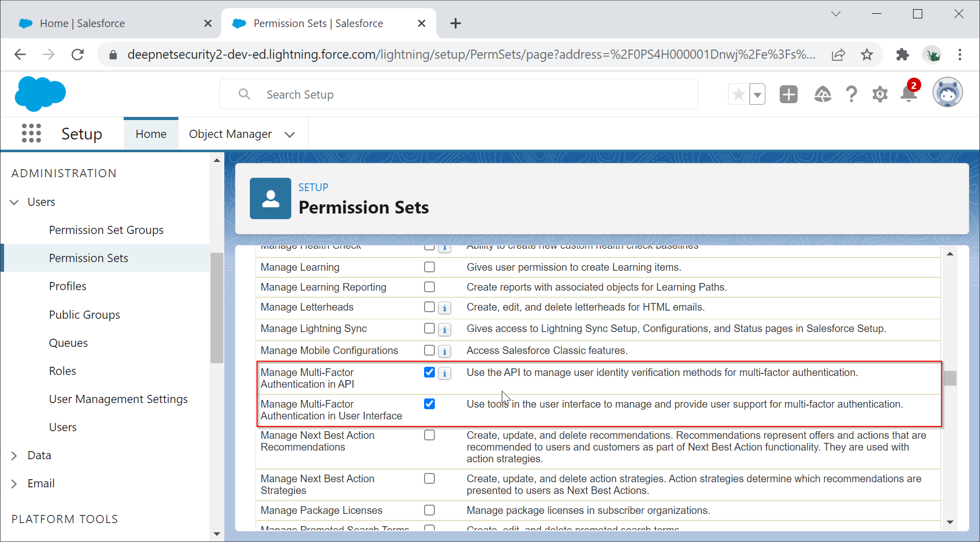Go to Permission Set Groups
The width and height of the screenshot is (980, 542).
pyautogui.click(x=106, y=230)
